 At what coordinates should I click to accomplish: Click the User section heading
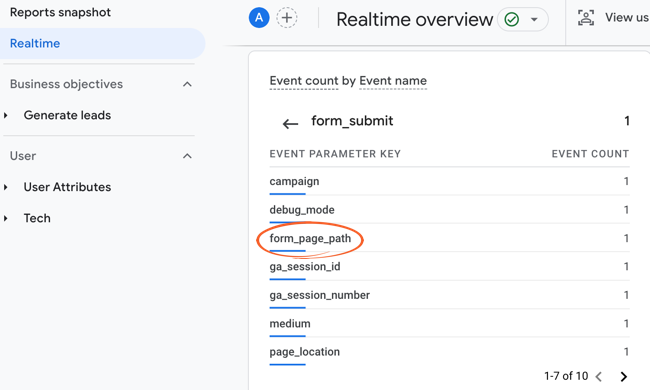(x=23, y=156)
